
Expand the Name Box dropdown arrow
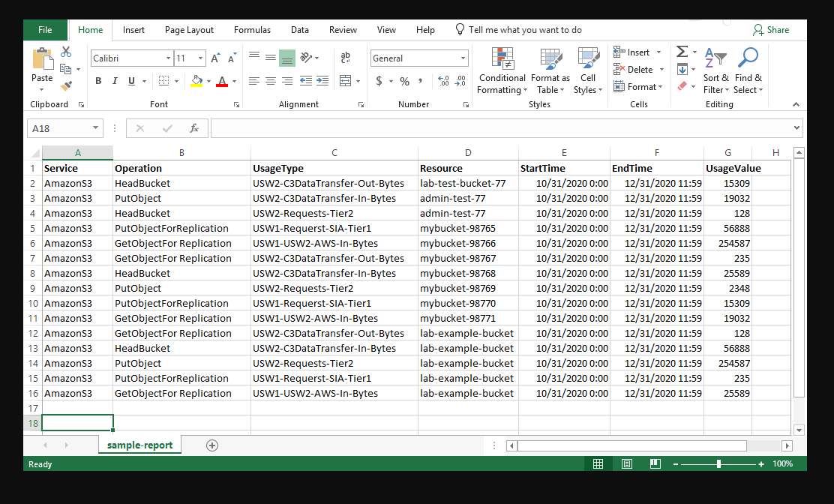coord(95,128)
